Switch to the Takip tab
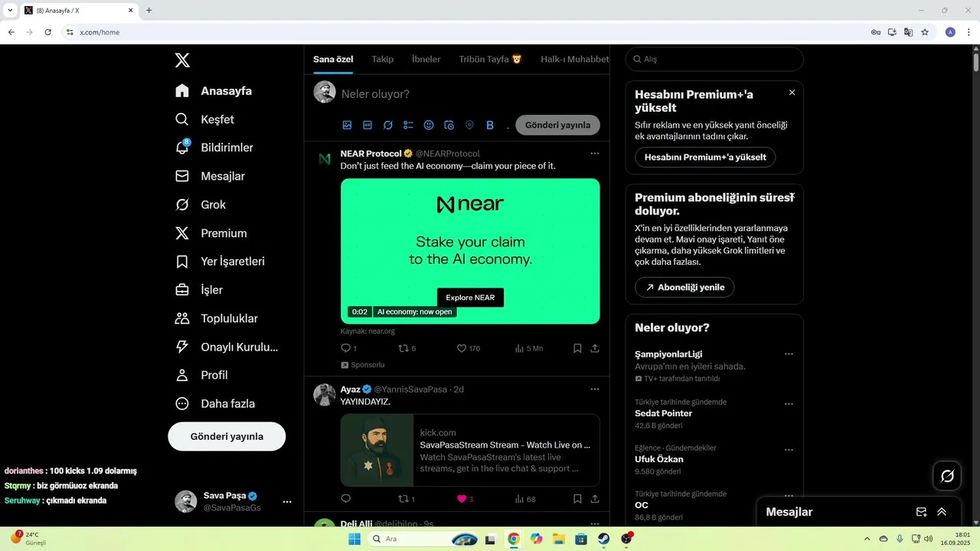Screen dimensions: 980x551 click(383, 59)
